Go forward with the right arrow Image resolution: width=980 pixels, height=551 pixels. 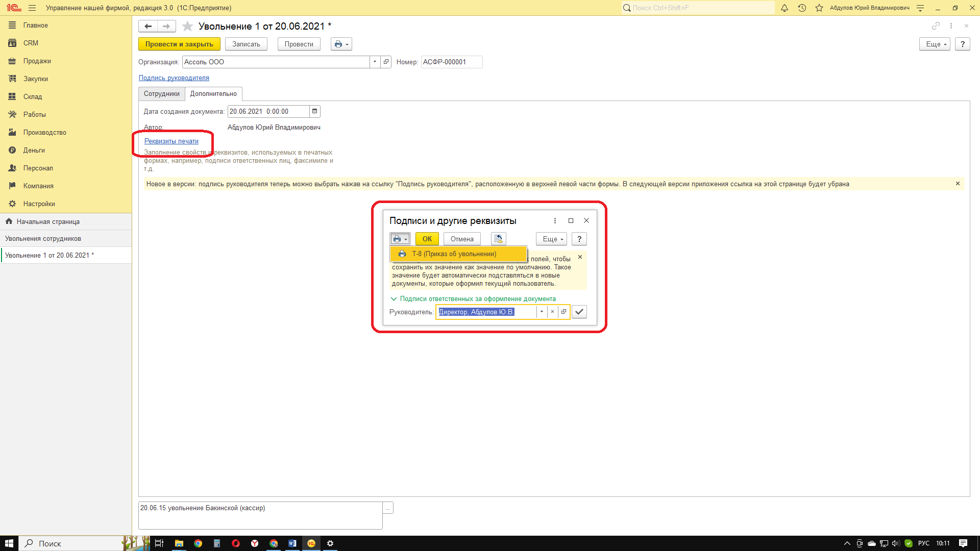(x=166, y=26)
